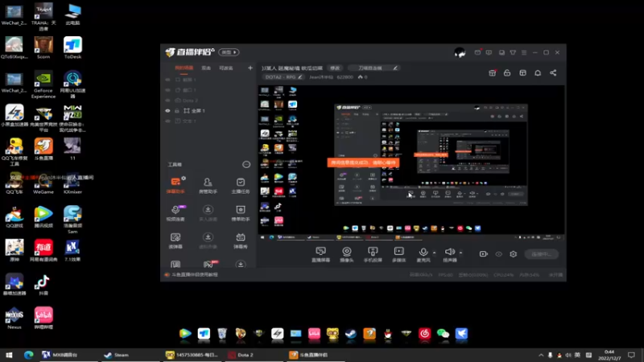Toggle preview eye icon near record button
Viewport: 644px width, 362px height.
[498, 254]
